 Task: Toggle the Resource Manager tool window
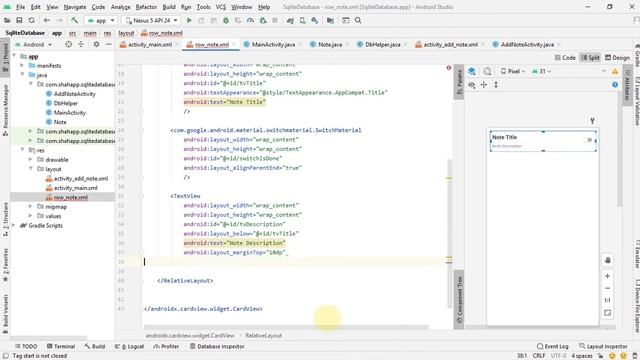point(5,110)
